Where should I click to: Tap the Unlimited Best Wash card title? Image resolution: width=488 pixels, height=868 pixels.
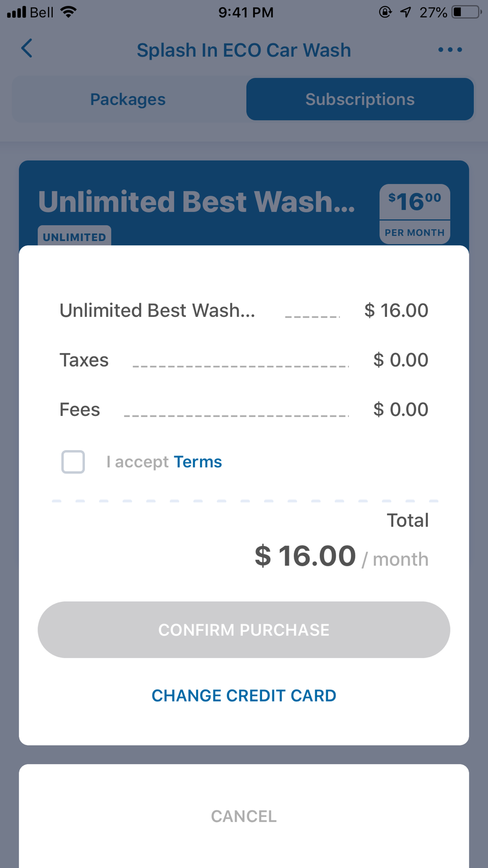tap(196, 202)
